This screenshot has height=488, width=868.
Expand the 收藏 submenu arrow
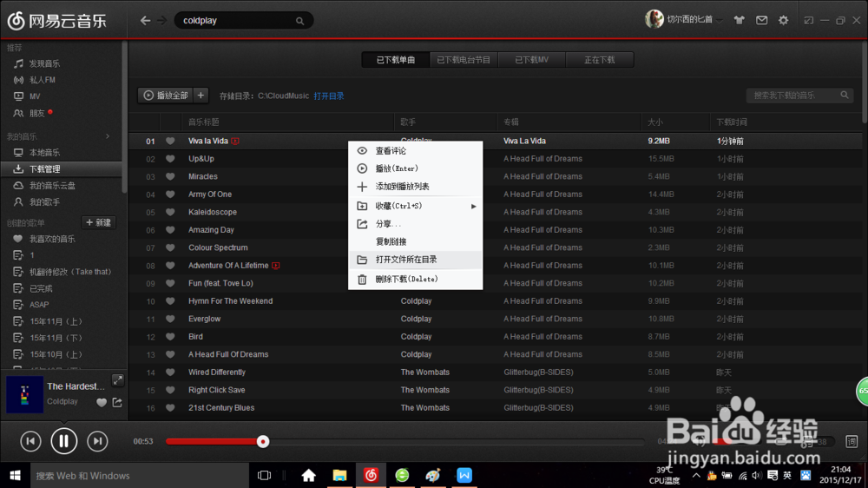473,206
